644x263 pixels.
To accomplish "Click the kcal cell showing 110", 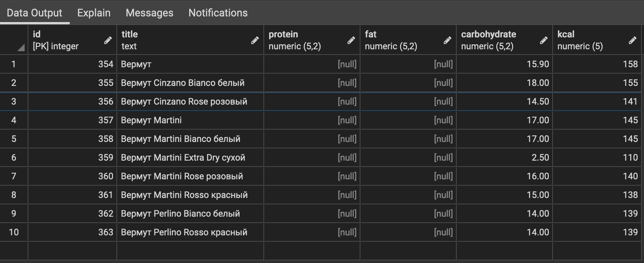I will 597,158.
